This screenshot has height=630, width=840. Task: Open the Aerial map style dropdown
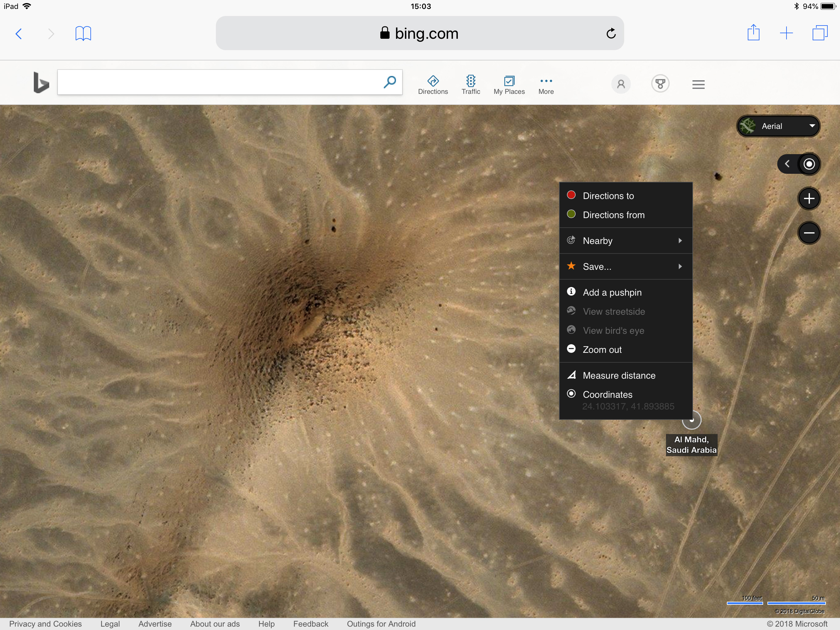point(778,126)
